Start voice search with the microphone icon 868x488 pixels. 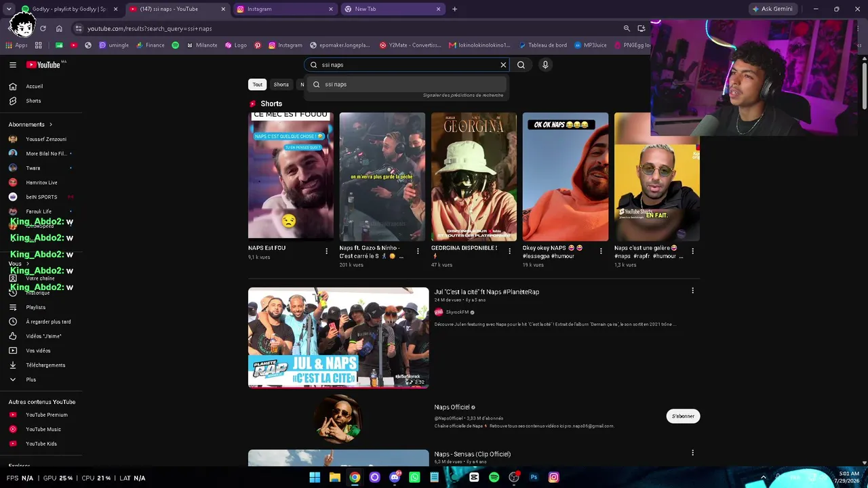(545, 65)
